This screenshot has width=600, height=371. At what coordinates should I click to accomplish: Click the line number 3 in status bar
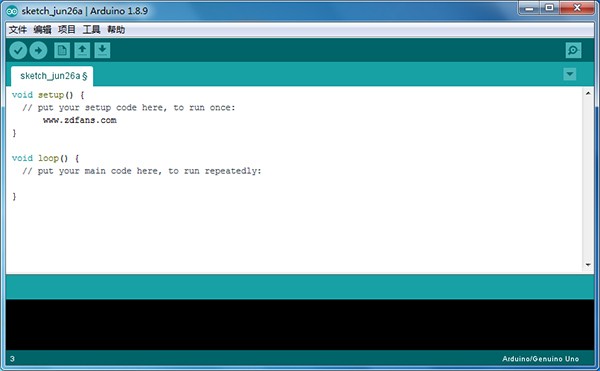(x=12, y=359)
